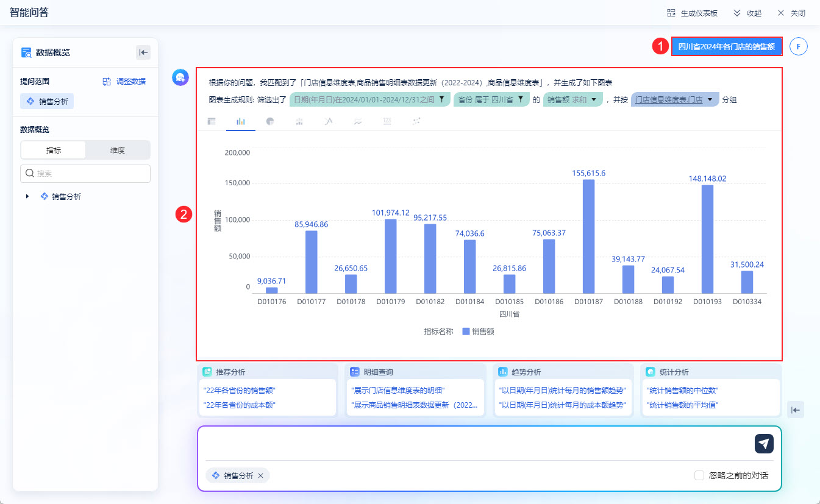Select the stacked column chart type icon
This screenshot has height=504, width=820.
click(x=299, y=121)
